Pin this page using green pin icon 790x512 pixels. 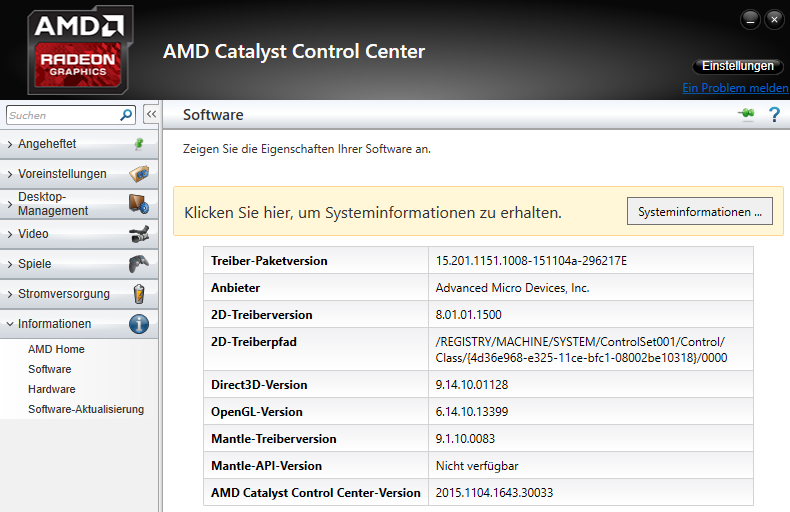746,115
